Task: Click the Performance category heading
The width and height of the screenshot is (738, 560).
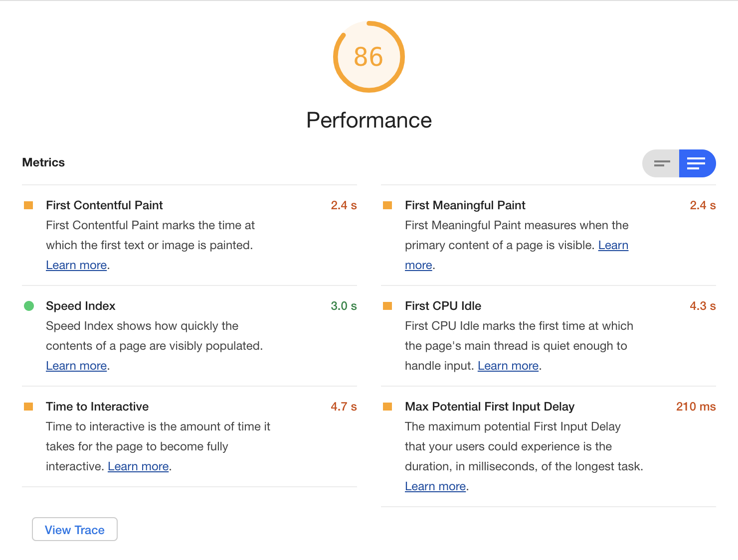Action: 369,121
